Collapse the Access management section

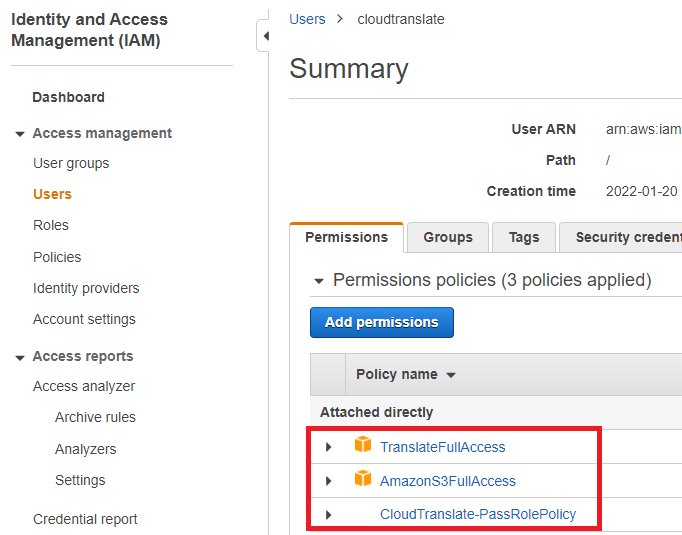coord(20,134)
